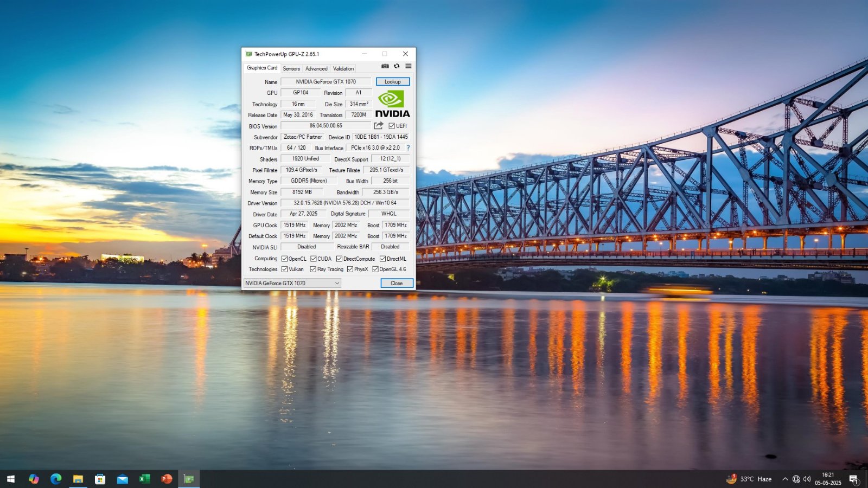The width and height of the screenshot is (868, 488).
Task: Click the NVIDIA logo image
Action: (392, 104)
